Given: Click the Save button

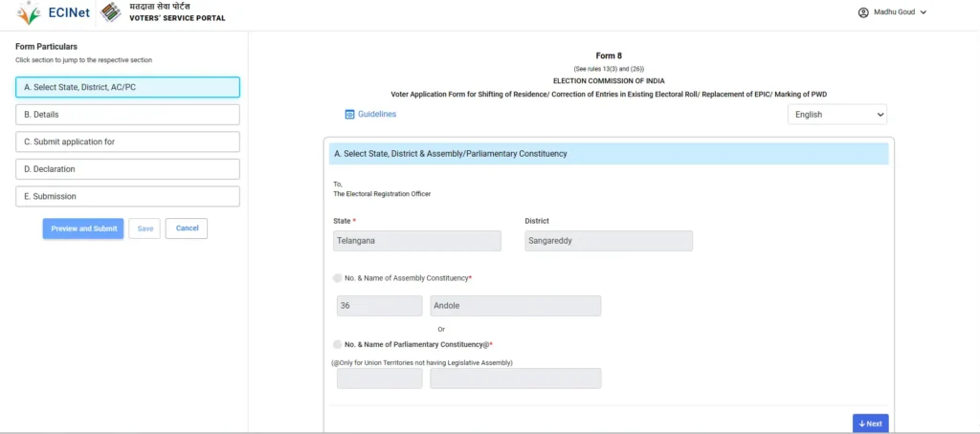Looking at the screenshot, I should tap(145, 228).
